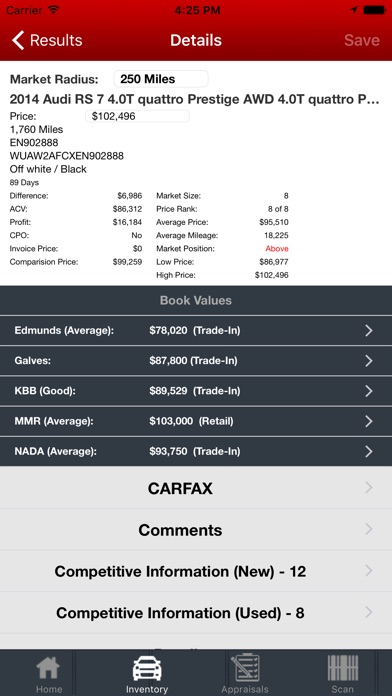Image resolution: width=392 pixels, height=696 pixels.
Task: Select the Inventory car icon
Action: pyautogui.click(x=147, y=668)
